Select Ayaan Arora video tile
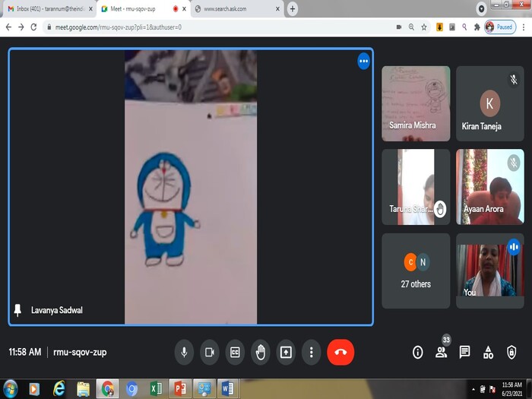 pyautogui.click(x=490, y=187)
